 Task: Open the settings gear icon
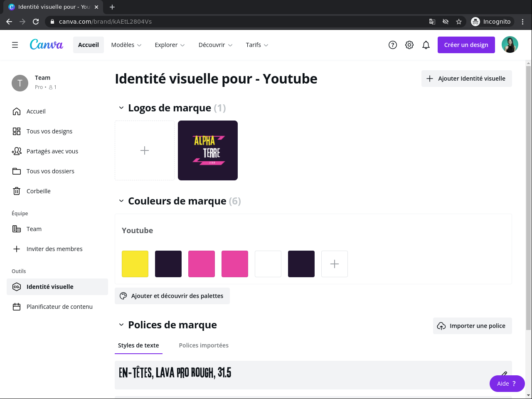409,45
